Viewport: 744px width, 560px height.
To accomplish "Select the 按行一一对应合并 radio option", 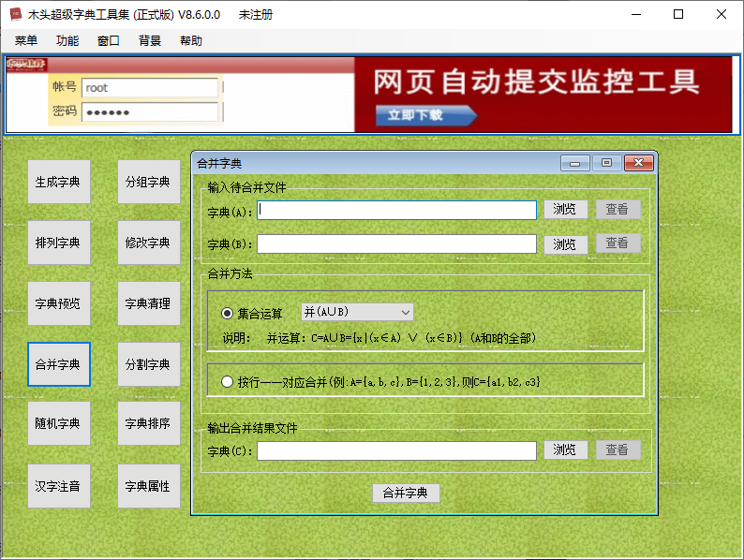I will (228, 382).
